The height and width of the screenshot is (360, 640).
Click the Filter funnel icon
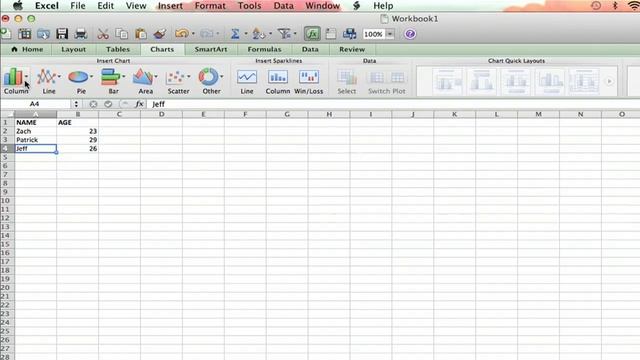284,34
